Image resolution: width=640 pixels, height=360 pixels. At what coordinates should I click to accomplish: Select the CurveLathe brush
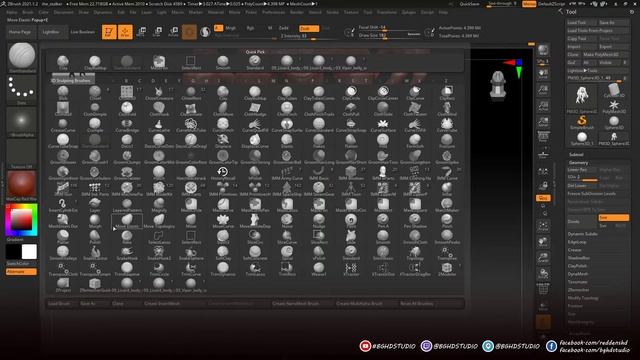coord(159,125)
